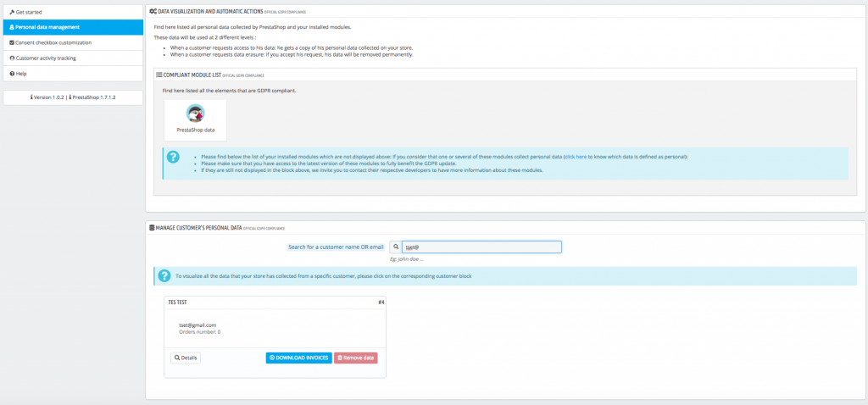The width and height of the screenshot is (868, 405).
Task: Focus the customer name or email search field
Action: (x=481, y=247)
